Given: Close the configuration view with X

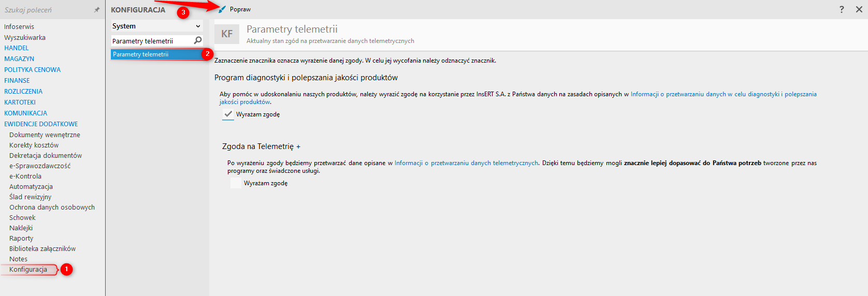Looking at the screenshot, I should 859,9.
